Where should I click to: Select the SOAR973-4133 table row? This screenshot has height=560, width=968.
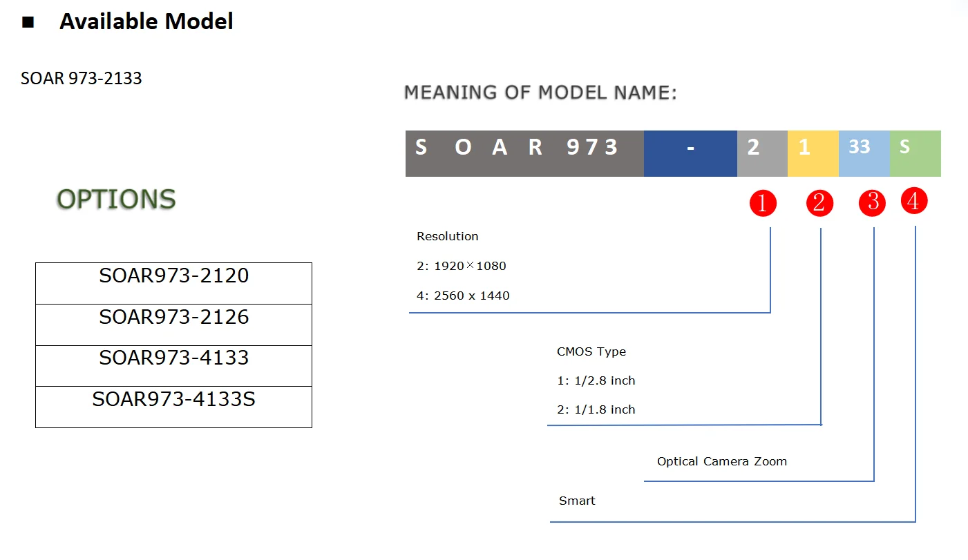click(173, 365)
